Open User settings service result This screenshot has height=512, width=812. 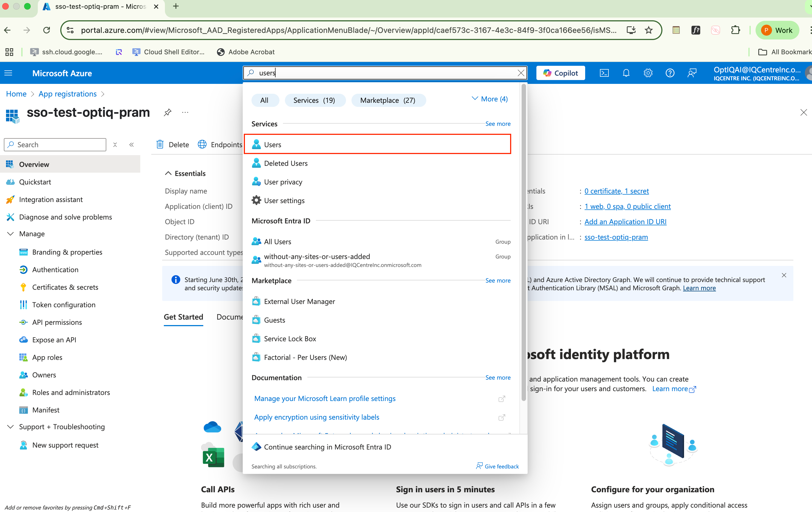pyautogui.click(x=381, y=201)
